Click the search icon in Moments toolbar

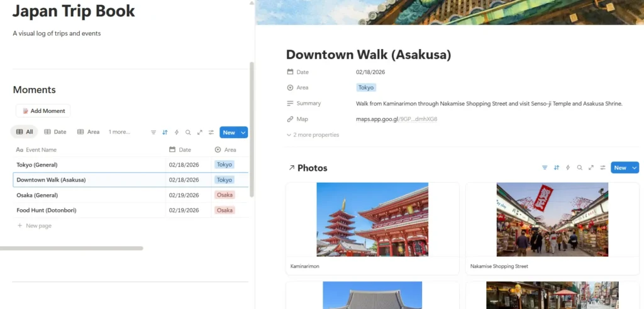[x=188, y=133]
